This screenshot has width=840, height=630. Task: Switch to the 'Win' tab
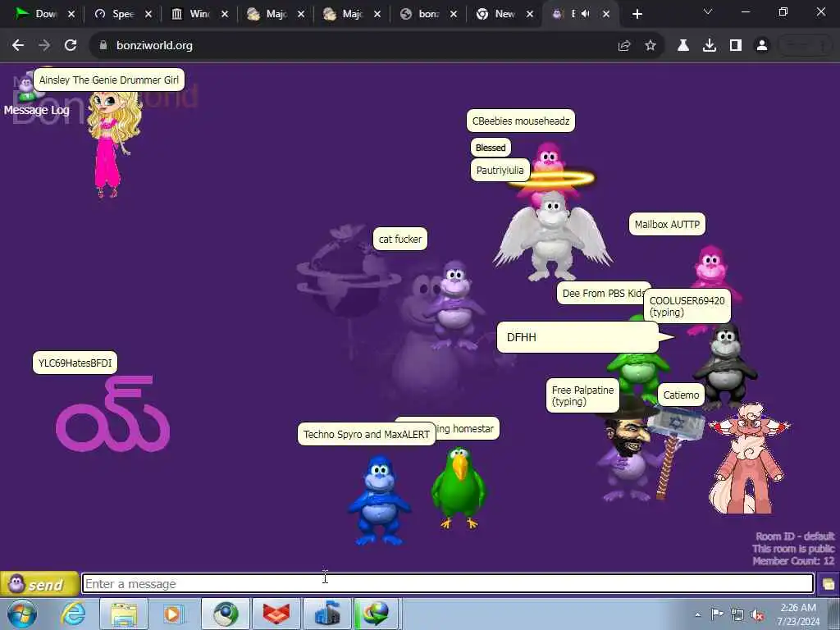tap(199, 14)
